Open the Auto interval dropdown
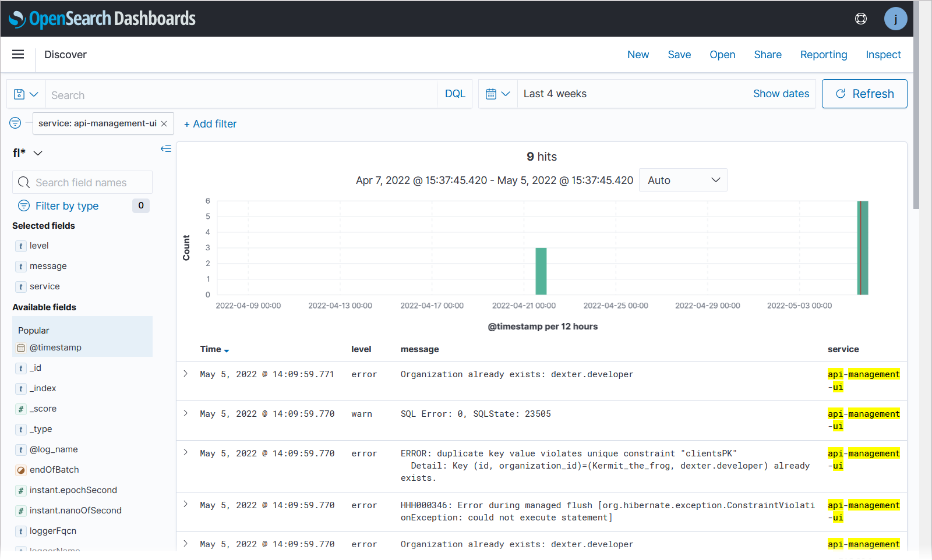Image resolution: width=932 pixels, height=560 pixels. click(683, 180)
